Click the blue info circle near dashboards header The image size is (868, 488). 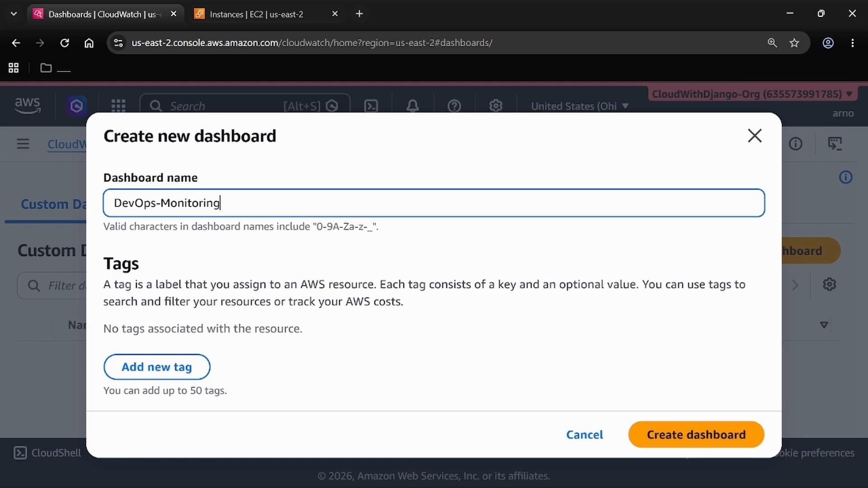[x=845, y=177]
